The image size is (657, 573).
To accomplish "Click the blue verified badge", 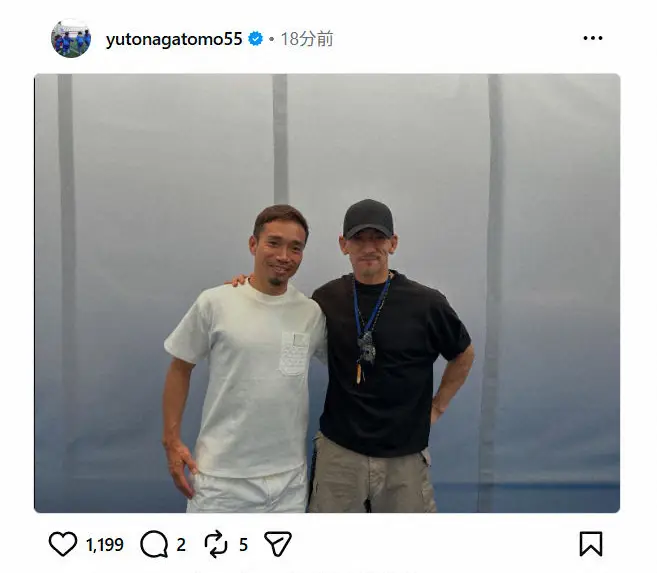I will (256, 39).
